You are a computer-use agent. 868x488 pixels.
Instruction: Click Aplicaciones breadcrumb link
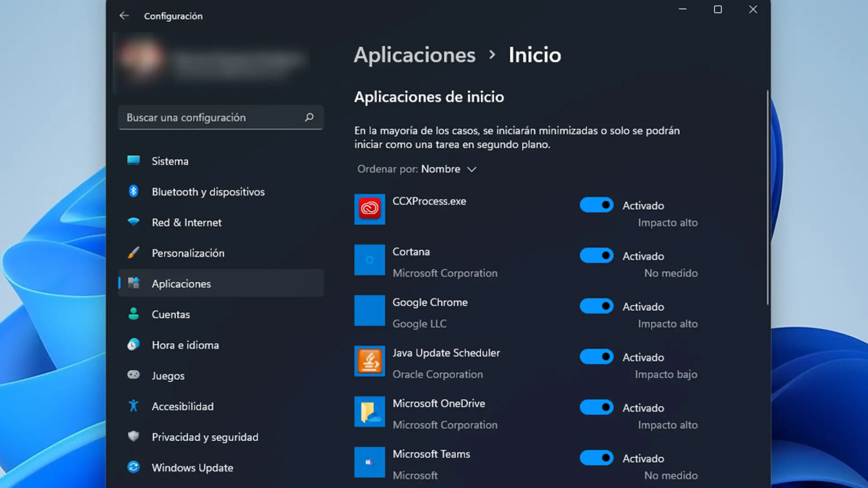415,55
